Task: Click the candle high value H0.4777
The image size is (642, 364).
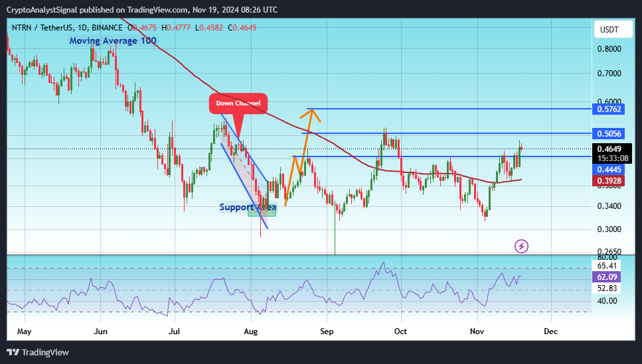Action: [x=176, y=28]
